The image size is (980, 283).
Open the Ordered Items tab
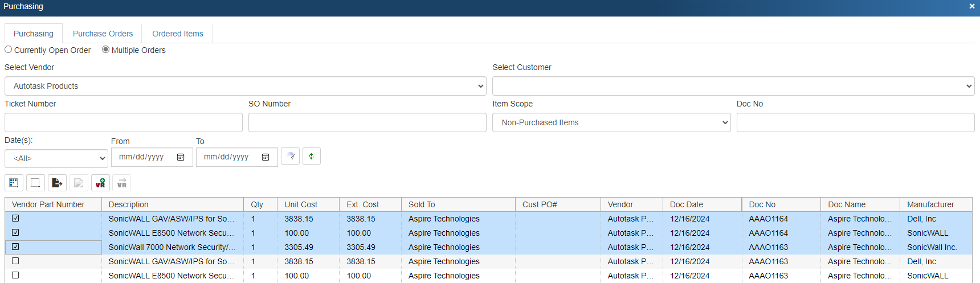point(178,34)
